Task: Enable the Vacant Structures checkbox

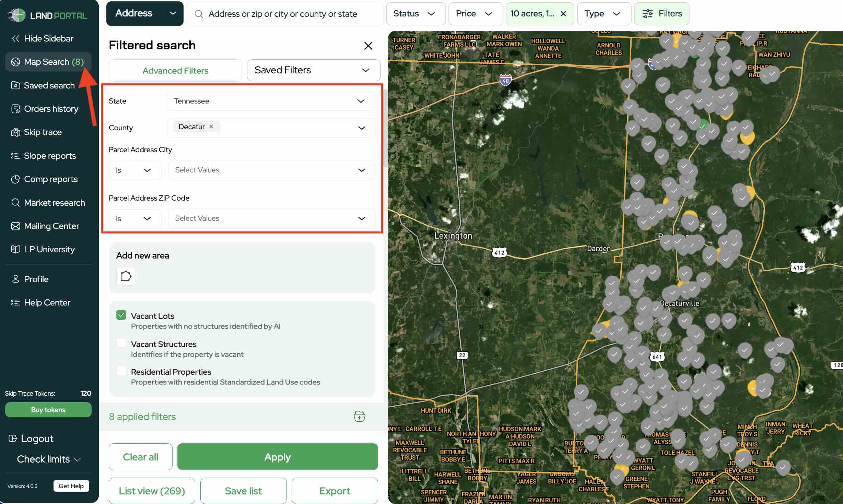Action: click(x=121, y=343)
